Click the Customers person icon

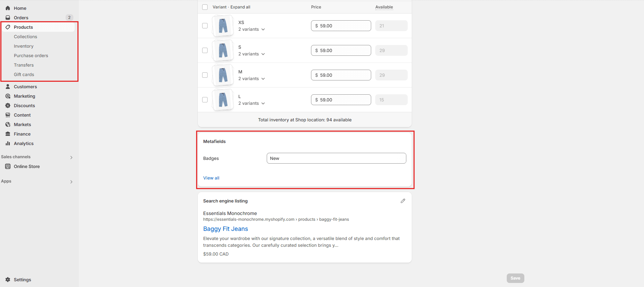(8, 87)
